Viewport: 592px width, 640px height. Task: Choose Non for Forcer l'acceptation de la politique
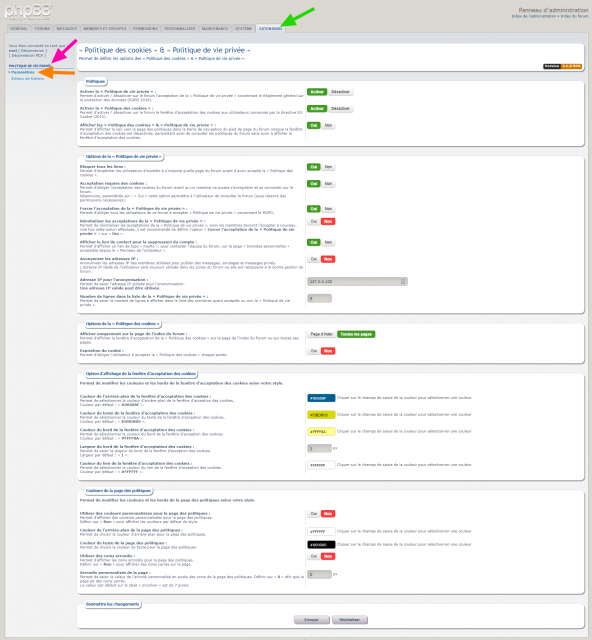(328, 209)
